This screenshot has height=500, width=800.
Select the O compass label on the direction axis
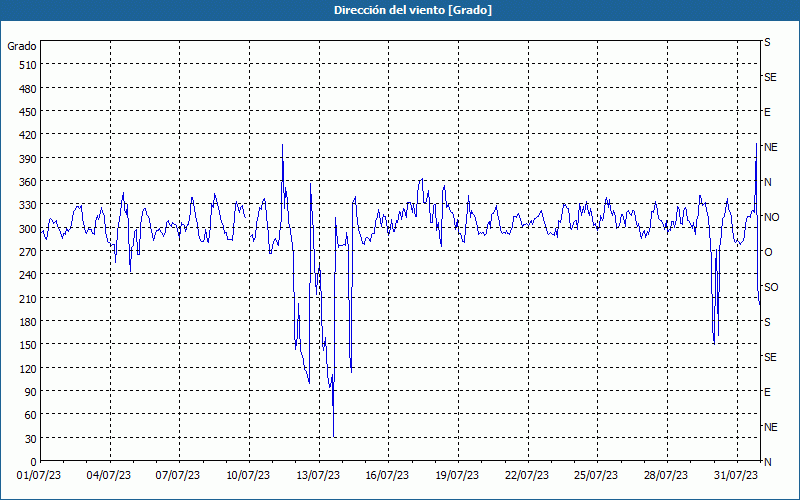[x=768, y=252]
